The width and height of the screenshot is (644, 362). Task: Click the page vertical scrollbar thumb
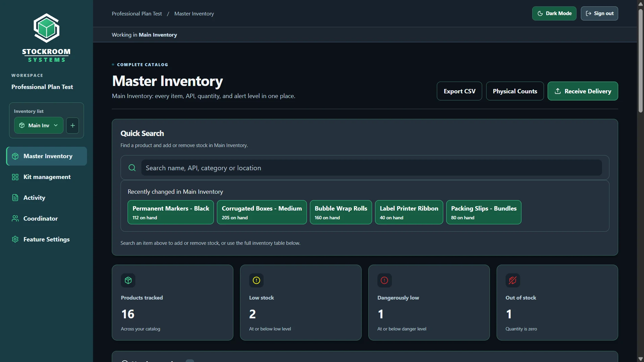[641, 60]
